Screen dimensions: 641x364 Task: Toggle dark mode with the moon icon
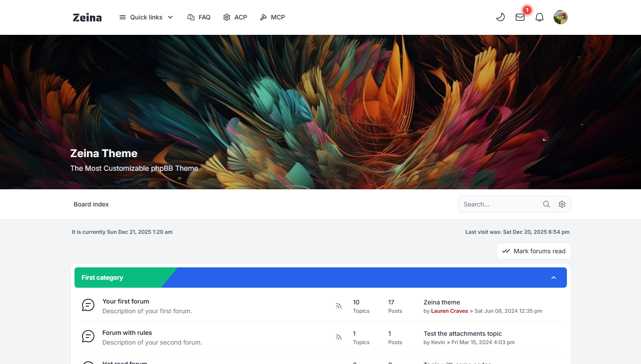[500, 17]
